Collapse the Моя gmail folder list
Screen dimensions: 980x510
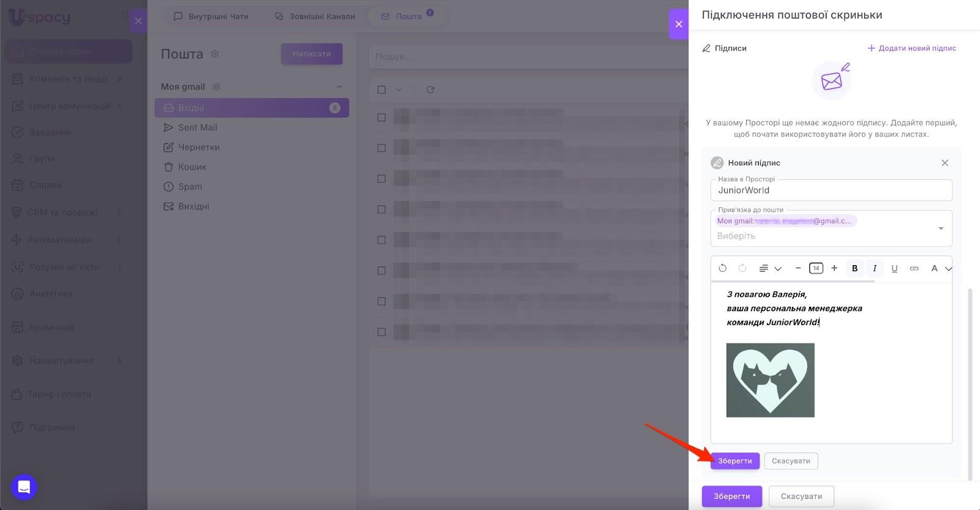339,87
